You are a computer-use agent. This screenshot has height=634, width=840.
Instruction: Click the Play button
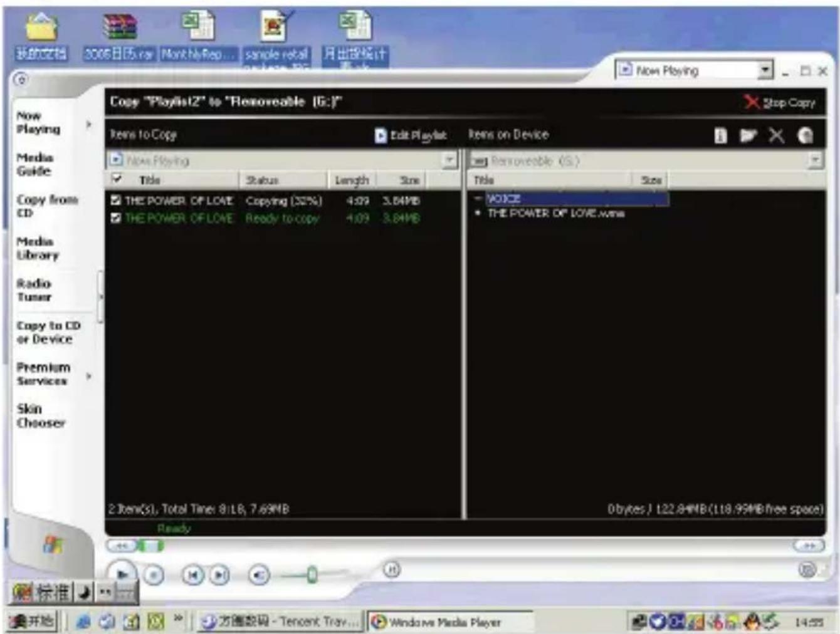[122, 574]
